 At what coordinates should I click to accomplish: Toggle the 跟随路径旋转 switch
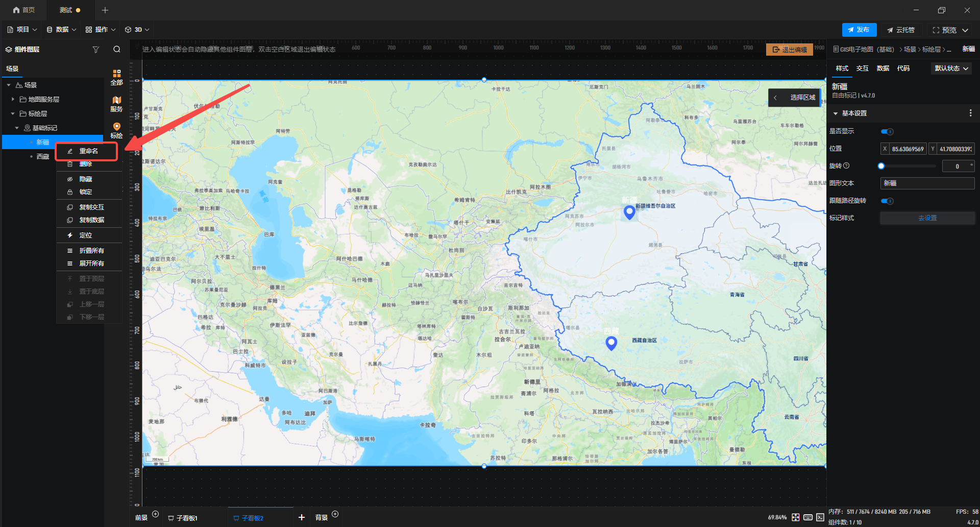887,201
